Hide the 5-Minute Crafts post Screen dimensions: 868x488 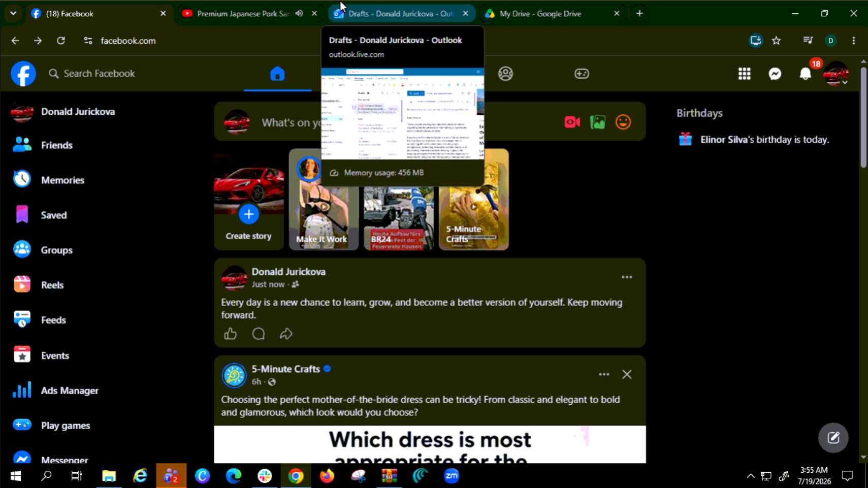coord(627,375)
